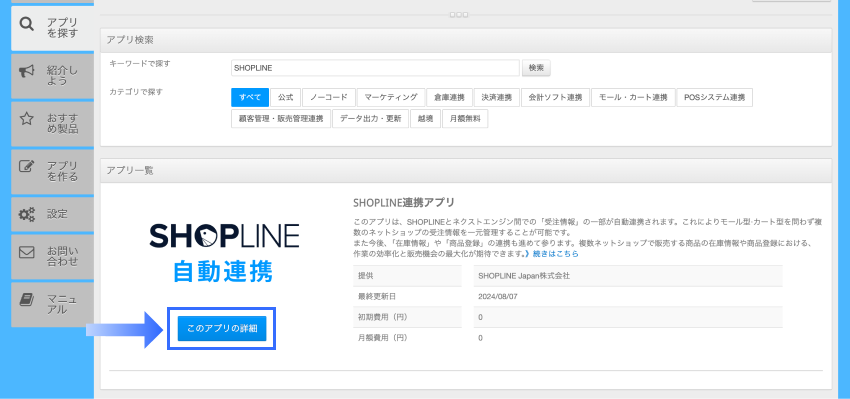
Task: Select the すべて category filter
Action: 250,98
